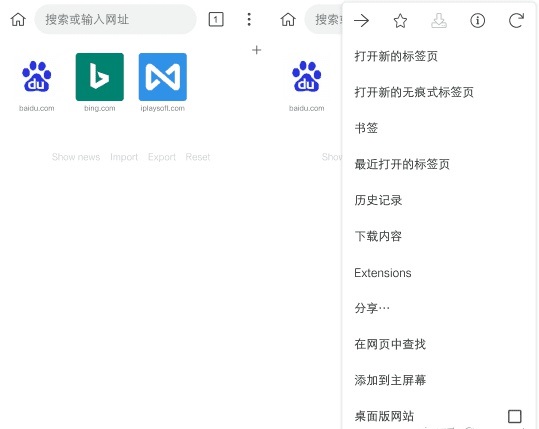539x429 pixels.
Task: Open the tab switcher showing 1 tab
Action: 216,20
